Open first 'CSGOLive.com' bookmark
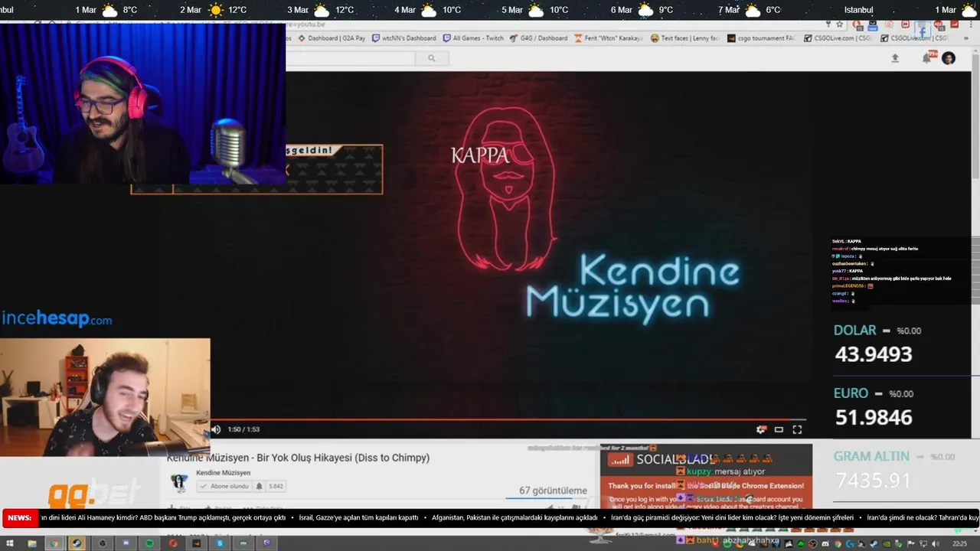980x551 pixels. pyautogui.click(x=839, y=38)
